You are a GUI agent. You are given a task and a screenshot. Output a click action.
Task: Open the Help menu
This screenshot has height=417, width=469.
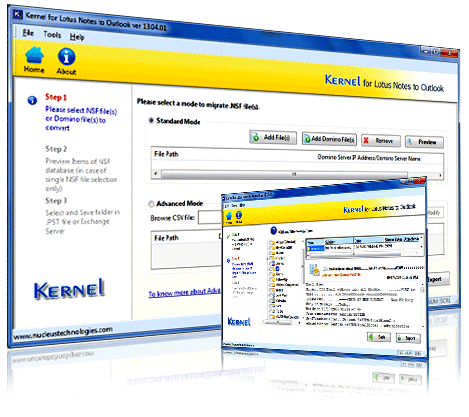click(x=77, y=37)
